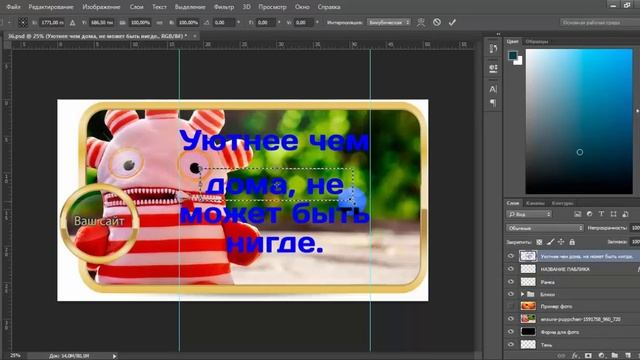This screenshot has height=360, width=640.
Task: Open the Слои menu
Action: tap(136, 7)
